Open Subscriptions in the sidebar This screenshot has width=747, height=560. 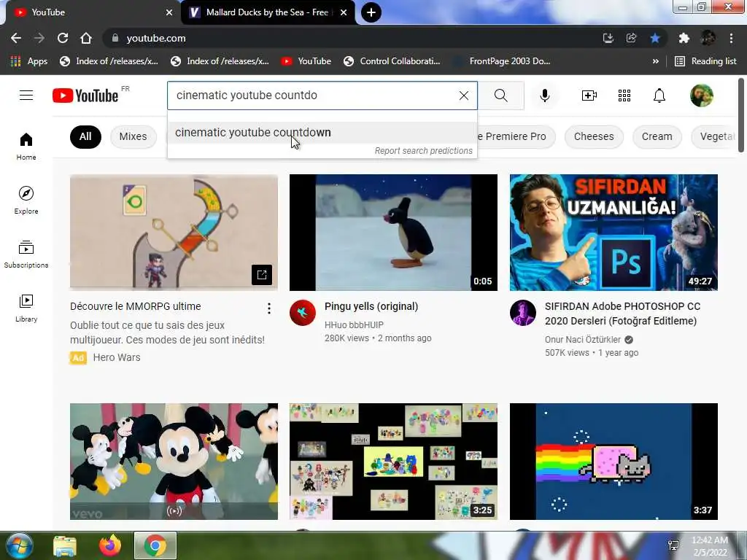[x=26, y=254]
